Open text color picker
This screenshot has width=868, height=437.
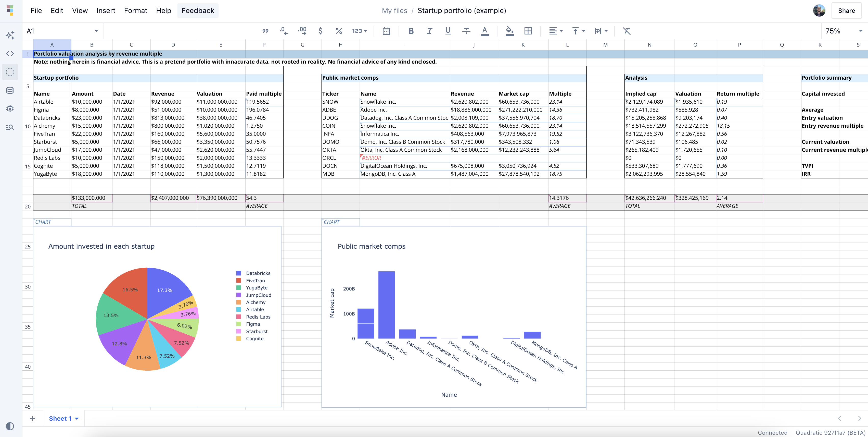coord(484,31)
